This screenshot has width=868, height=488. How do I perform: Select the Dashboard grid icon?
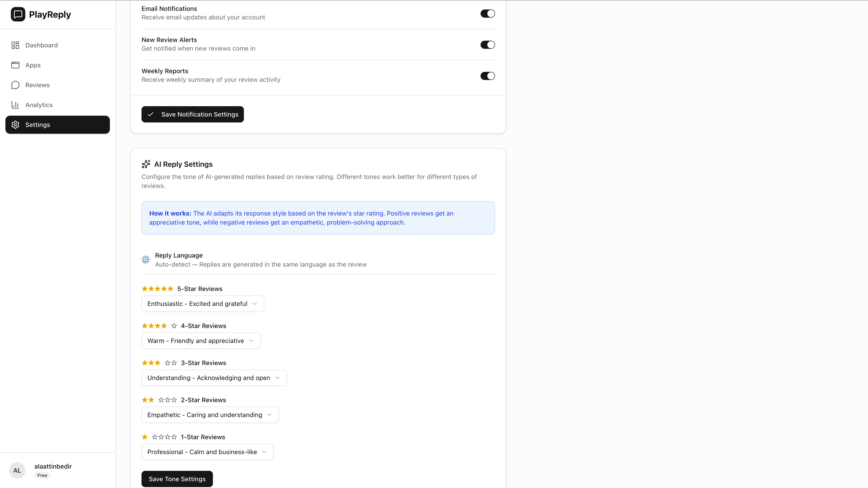[x=16, y=45]
